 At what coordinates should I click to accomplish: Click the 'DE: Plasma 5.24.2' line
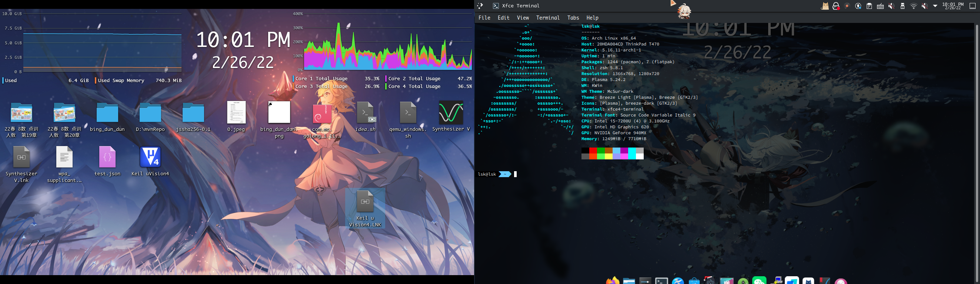[x=603, y=80]
